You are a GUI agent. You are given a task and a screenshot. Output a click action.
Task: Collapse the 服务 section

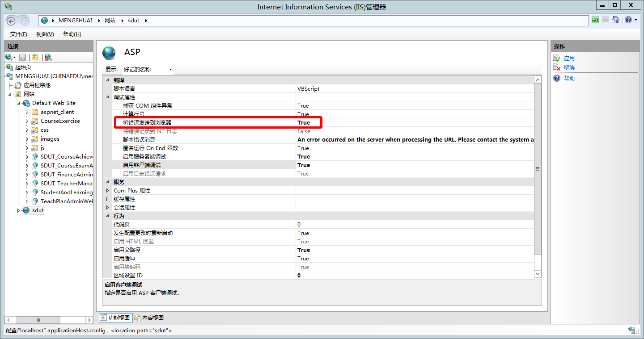point(107,182)
